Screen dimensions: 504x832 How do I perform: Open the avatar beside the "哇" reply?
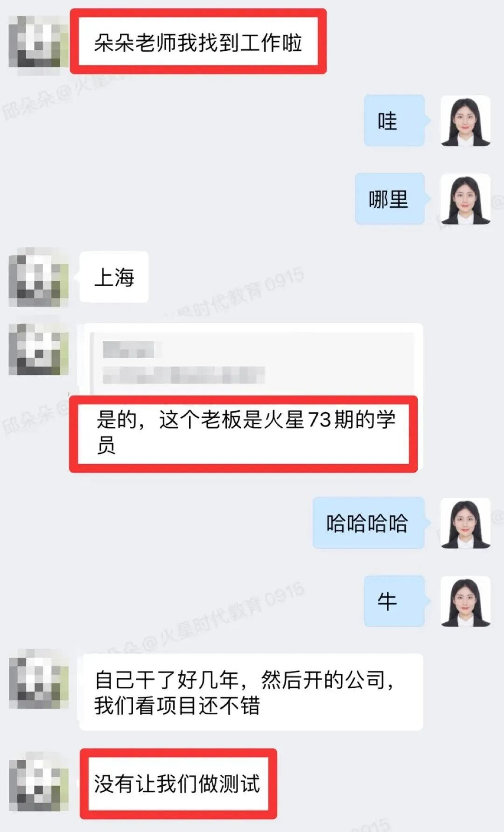(465, 121)
